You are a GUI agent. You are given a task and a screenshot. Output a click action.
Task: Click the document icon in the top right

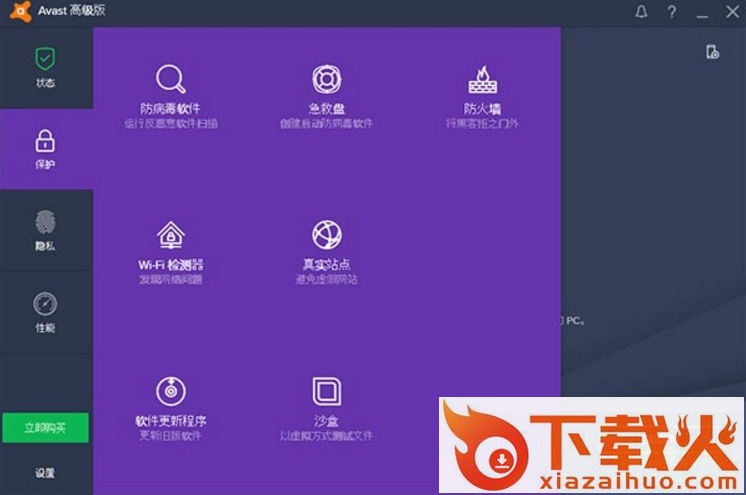coord(712,52)
